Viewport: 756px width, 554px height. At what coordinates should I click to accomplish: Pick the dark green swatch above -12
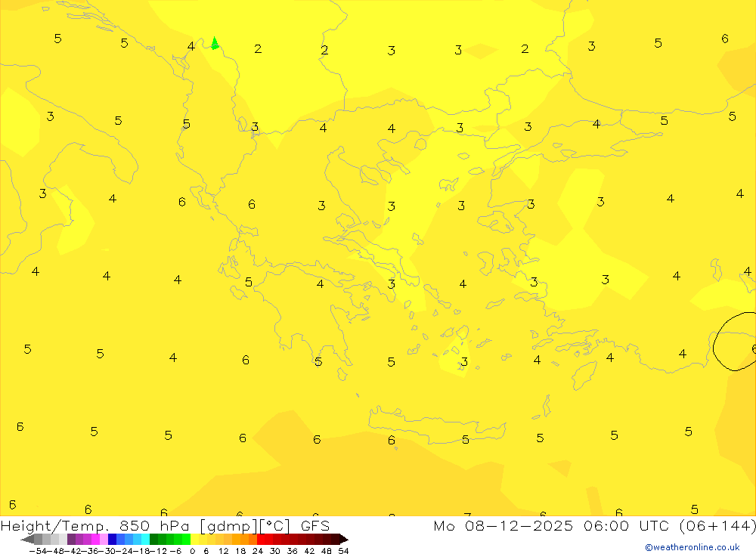[x=153, y=539]
